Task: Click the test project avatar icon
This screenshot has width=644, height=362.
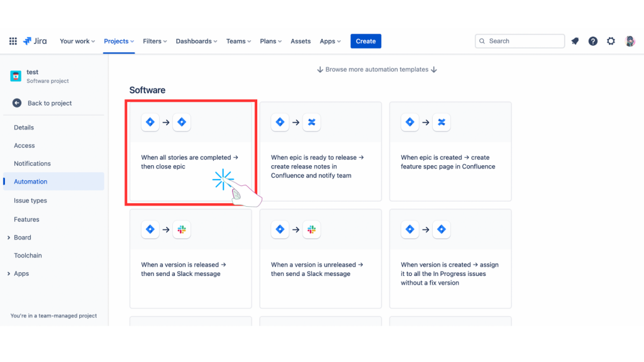Action: [16, 76]
